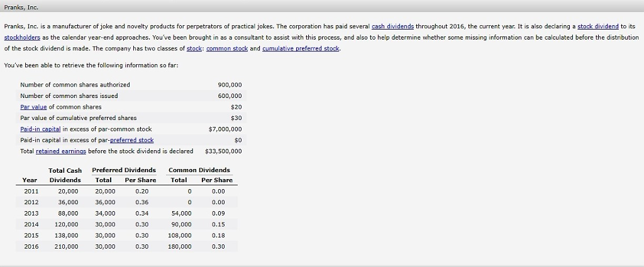
Task: Follow the 'stockholders' hyperlink
Action: tap(21, 37)
